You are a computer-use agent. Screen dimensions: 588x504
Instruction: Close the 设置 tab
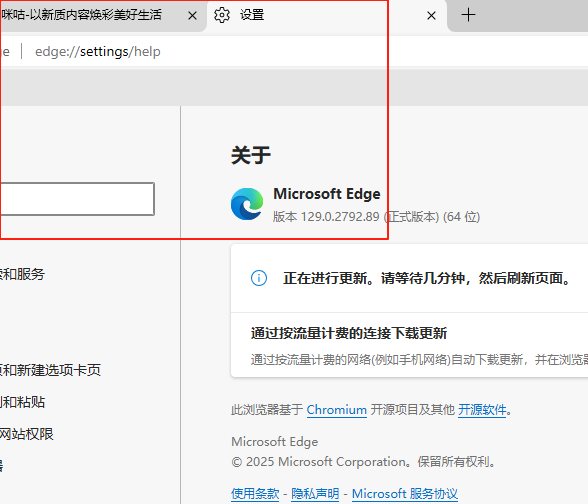(x=431, y=16)
